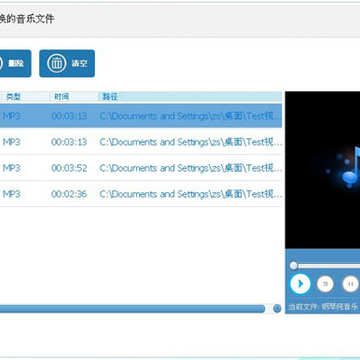Pause playback with the pause button

(350, 284)
